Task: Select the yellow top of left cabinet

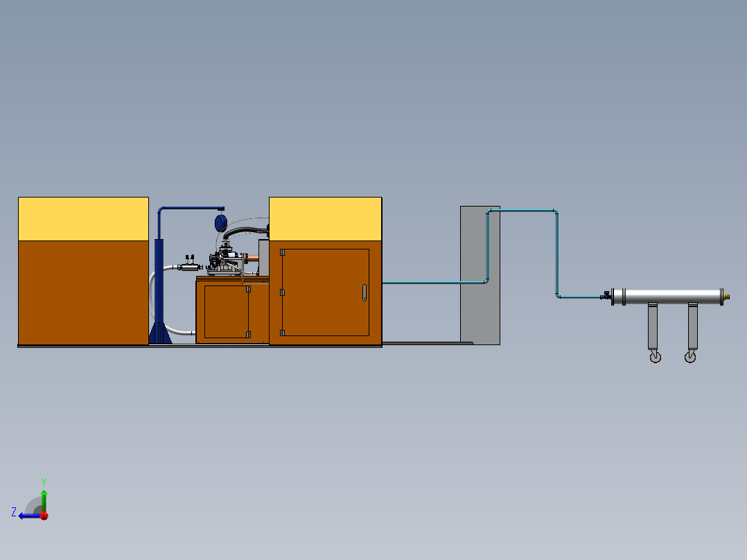Action: click(x=83, y=219)
